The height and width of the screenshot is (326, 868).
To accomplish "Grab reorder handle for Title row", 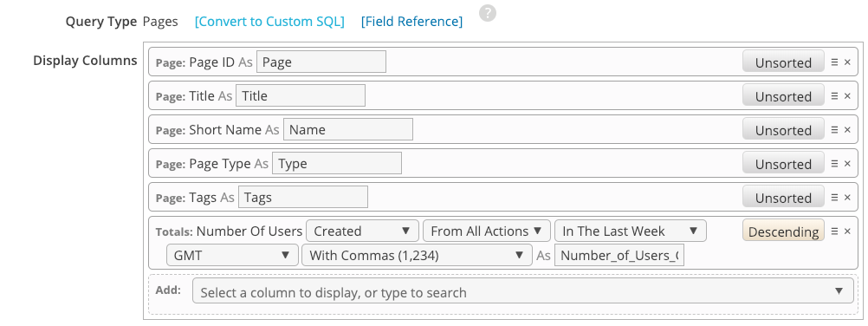I will pyautogui.click(x=834, y=96).
